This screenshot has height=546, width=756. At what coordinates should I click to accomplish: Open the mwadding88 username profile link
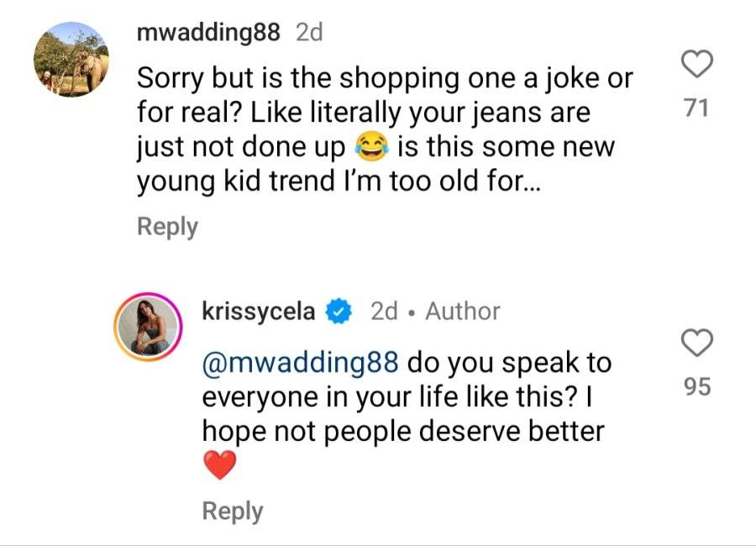[208, 32]
